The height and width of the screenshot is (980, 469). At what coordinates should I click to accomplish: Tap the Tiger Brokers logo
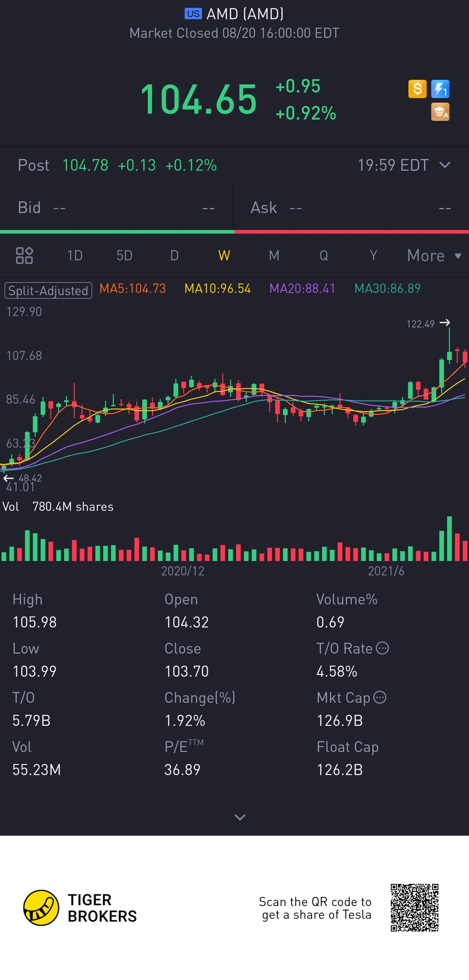point(80,908)
